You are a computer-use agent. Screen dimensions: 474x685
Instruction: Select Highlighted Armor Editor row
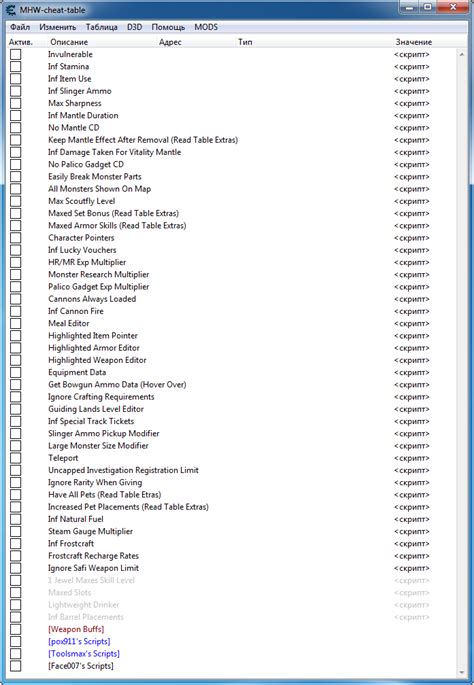(93, 348)
